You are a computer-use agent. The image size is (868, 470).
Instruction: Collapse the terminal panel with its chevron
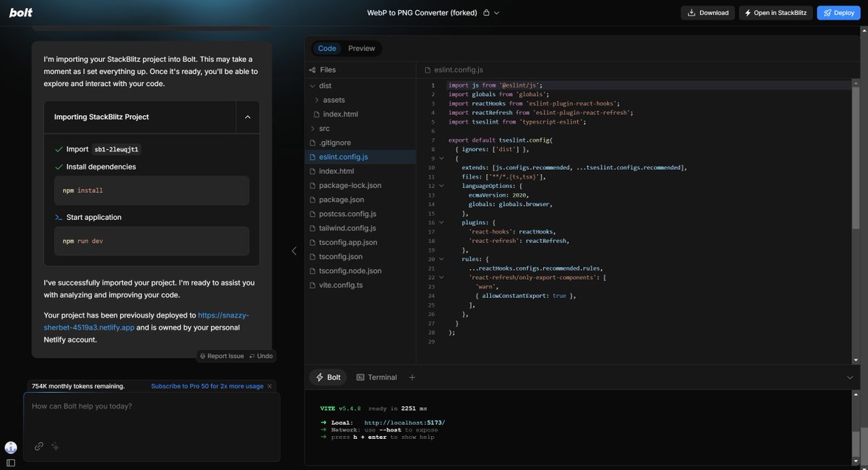click(x=849, y=377)
